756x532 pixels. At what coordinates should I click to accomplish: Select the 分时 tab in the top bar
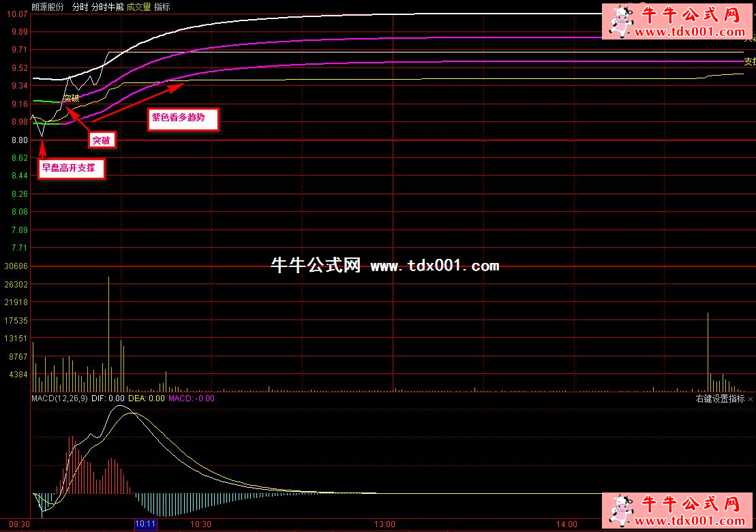tap(80, 7)
